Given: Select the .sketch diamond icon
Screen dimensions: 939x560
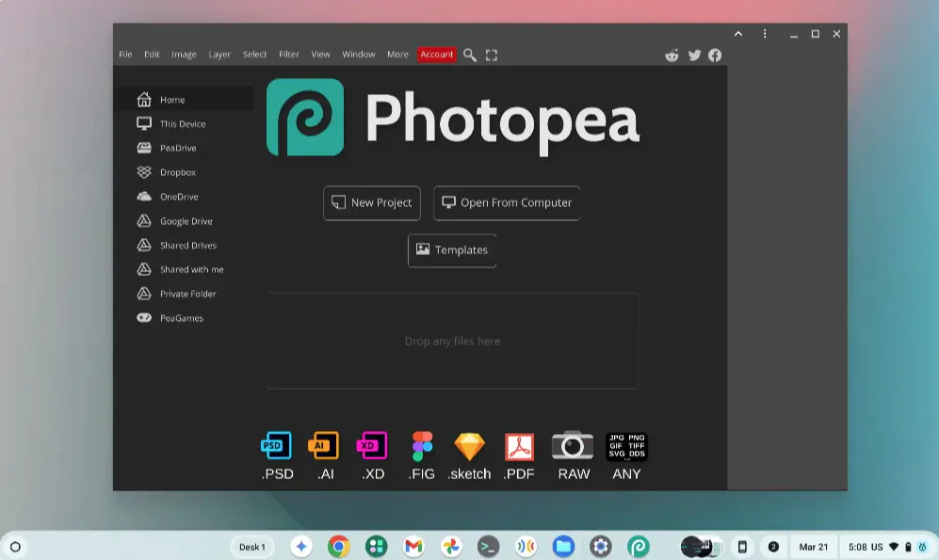Looking at the screenshot, I should tap(469, 446).
